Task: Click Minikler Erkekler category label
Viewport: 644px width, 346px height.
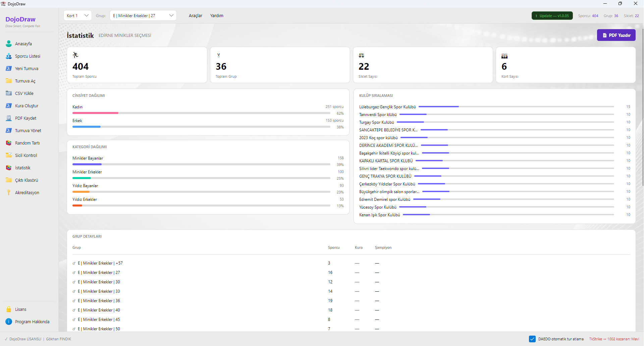Action: pyautogui.click(x=87, y=172)
